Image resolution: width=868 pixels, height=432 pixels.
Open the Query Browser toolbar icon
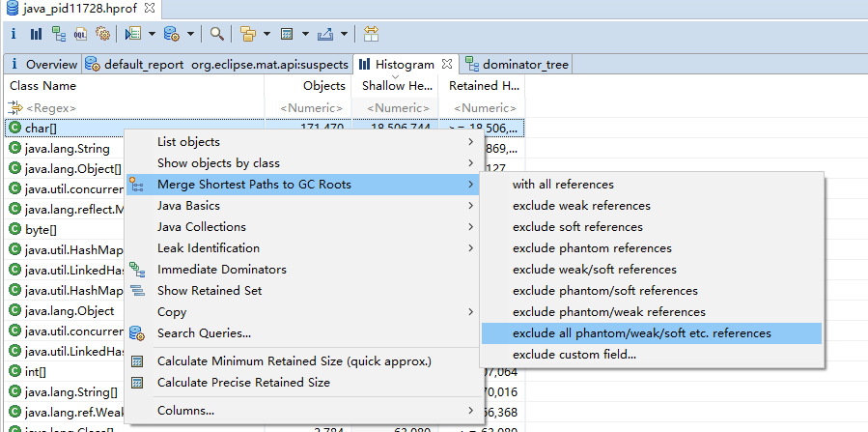[172, 35]
